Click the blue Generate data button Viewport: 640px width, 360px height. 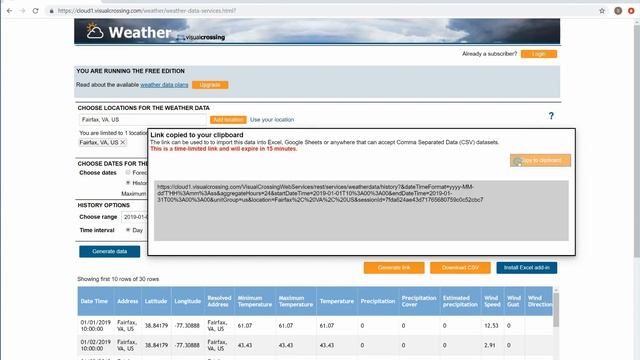[x=109, y=251]
